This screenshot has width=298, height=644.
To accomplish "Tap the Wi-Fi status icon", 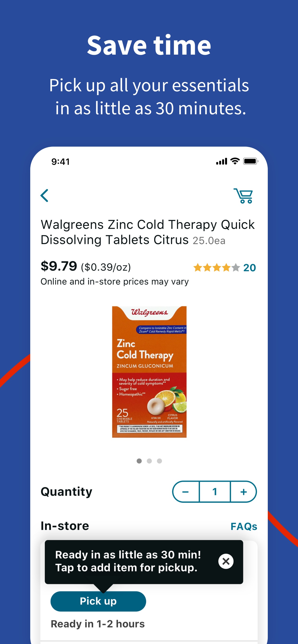I will click(235, 161).
